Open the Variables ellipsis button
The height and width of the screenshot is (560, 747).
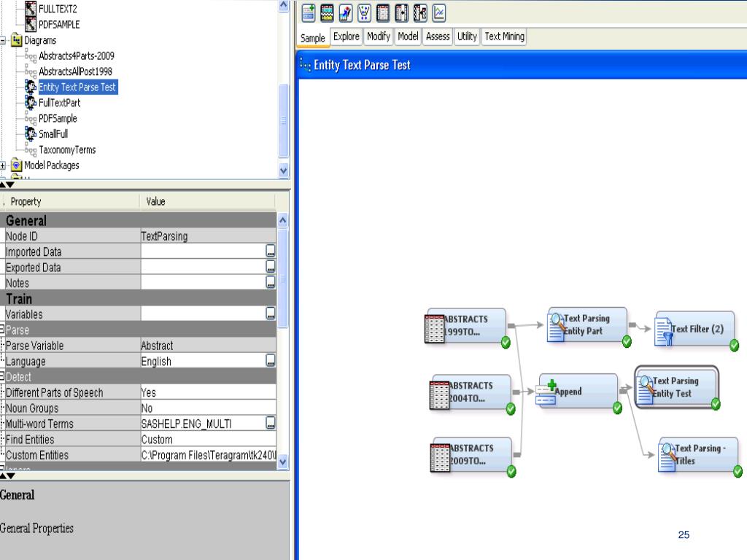(270, 314)
